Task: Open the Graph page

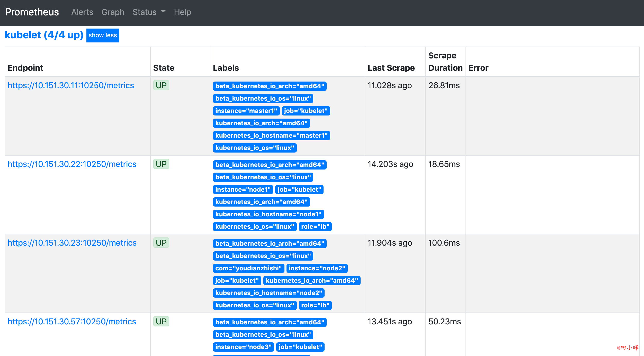Action: (113, 12)
